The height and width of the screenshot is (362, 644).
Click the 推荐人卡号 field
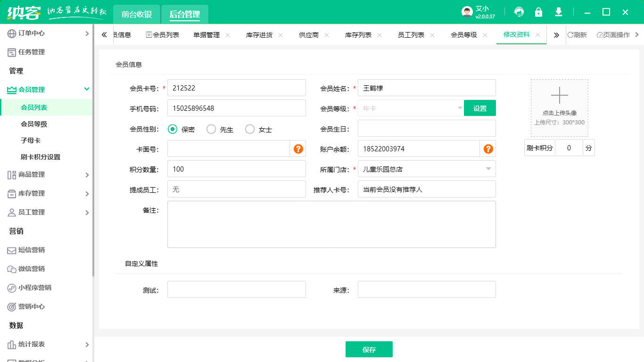tap(427, 189)
